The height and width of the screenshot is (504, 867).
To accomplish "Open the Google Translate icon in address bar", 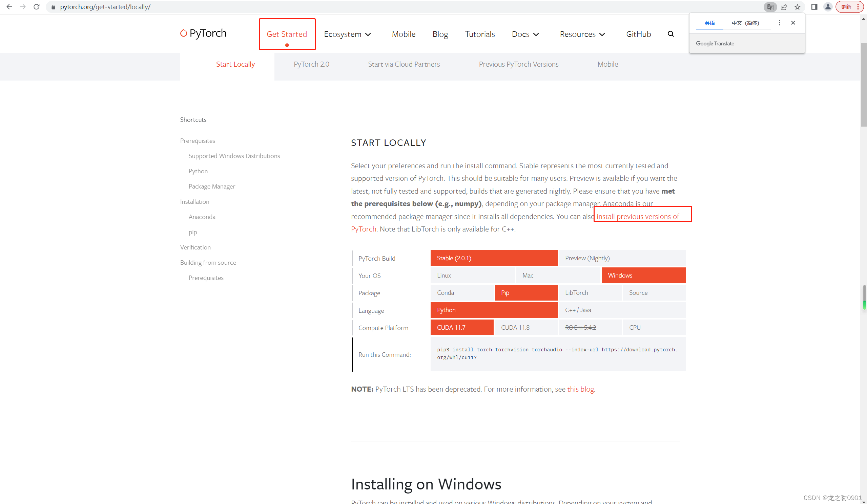I will [770, 7].
